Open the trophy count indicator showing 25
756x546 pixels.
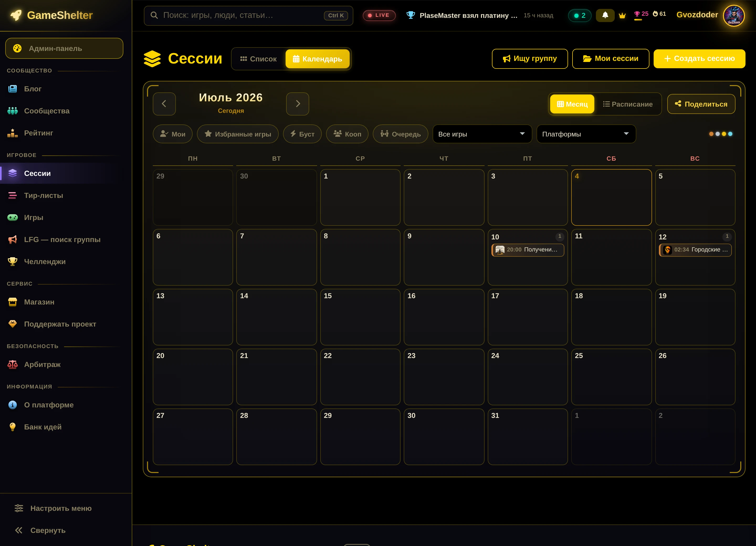[x=641, y=14]
